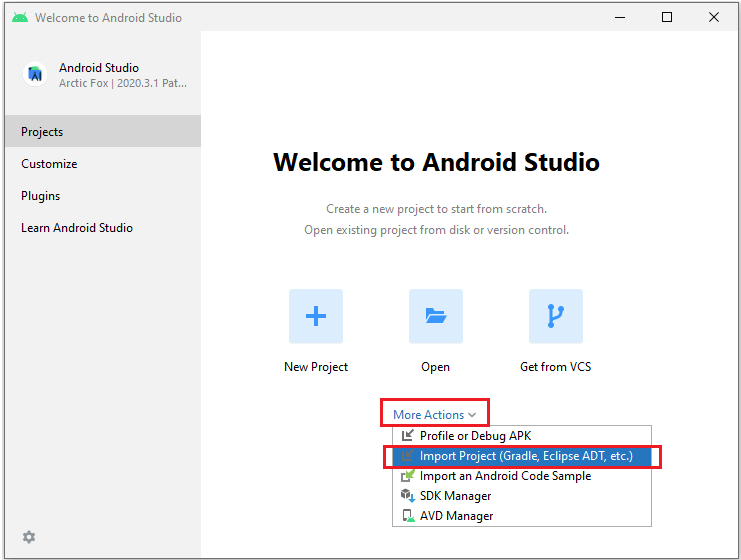741x560 pixels.
Task: Click the New Project plus icon
Action: [x=315, y=317]
